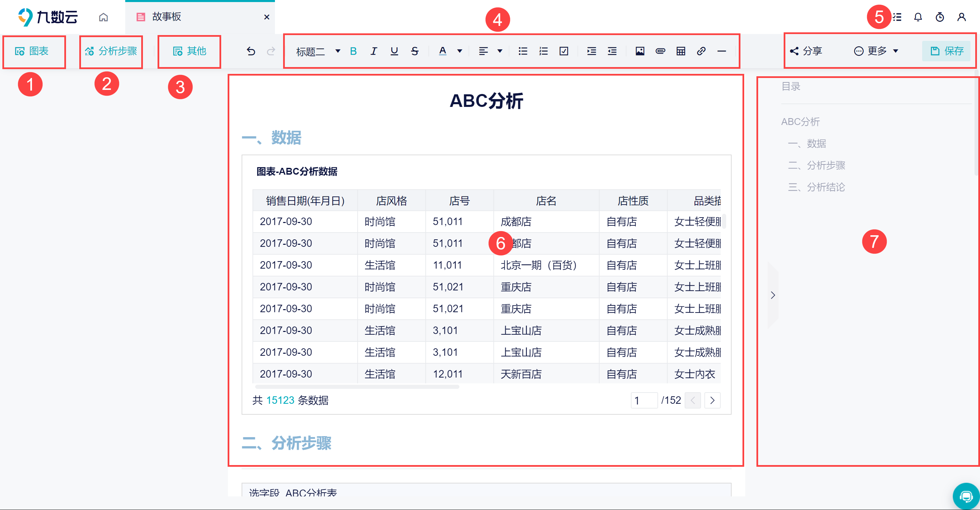Insert an image into the storyboard
The height and width of the screenshot is (510, 980).
(640, 51)
